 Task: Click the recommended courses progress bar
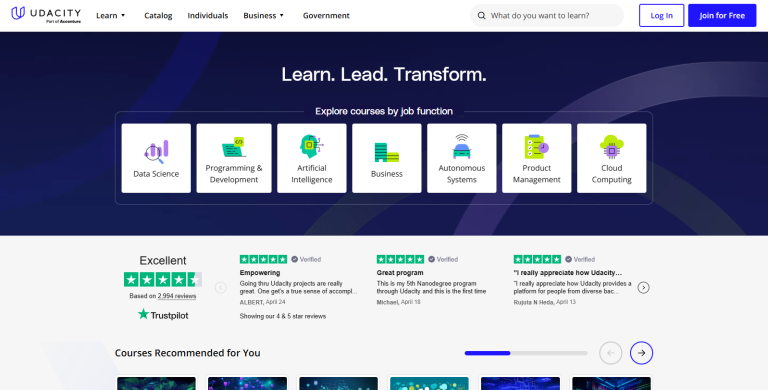pos(526,353)
